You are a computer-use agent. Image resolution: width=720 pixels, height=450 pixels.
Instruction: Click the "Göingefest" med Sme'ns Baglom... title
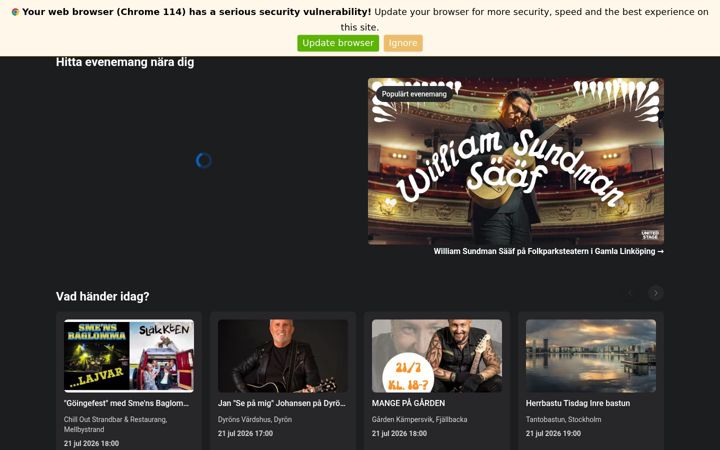126,403
